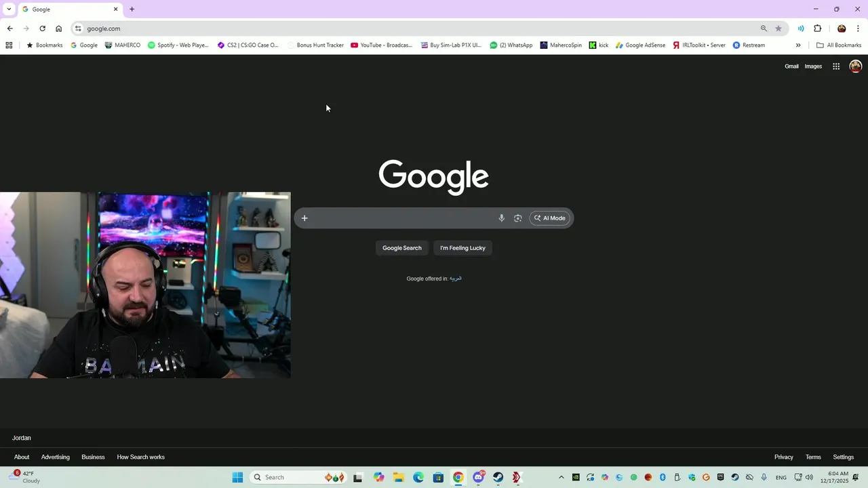Switch to AI Mode
The image size is (868, 488).
click(549, 218)
